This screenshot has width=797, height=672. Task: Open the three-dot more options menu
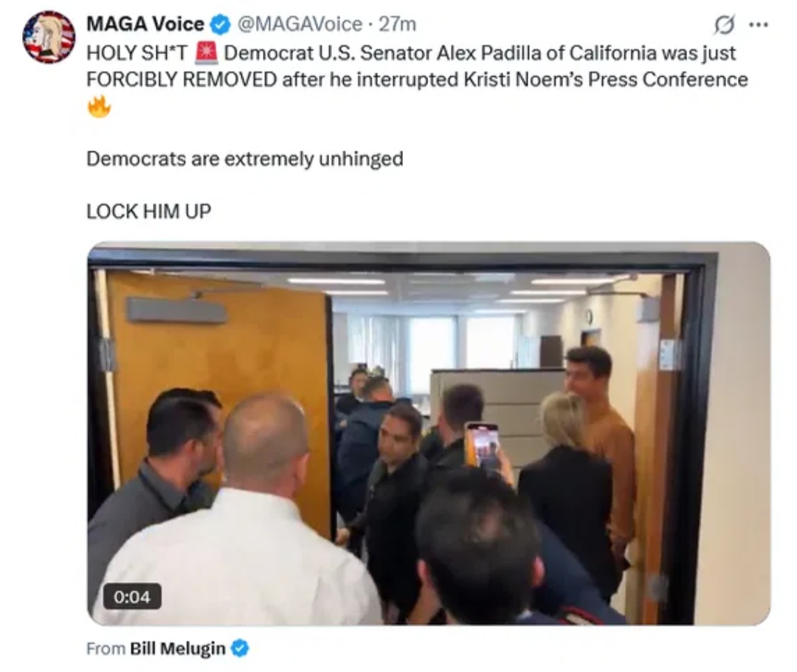click(x=759, y=24)
